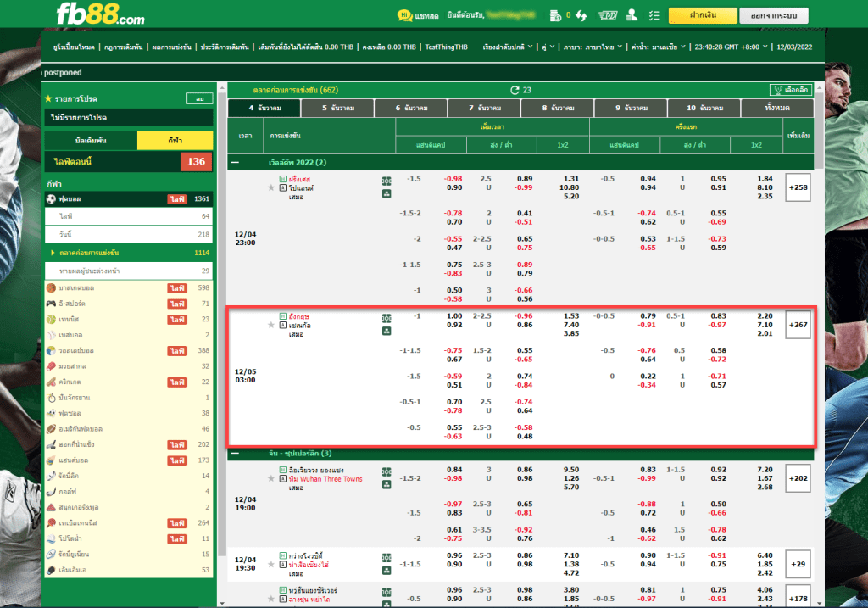
Task: Star the Wuhan Three Towns match
Action: 271,479
